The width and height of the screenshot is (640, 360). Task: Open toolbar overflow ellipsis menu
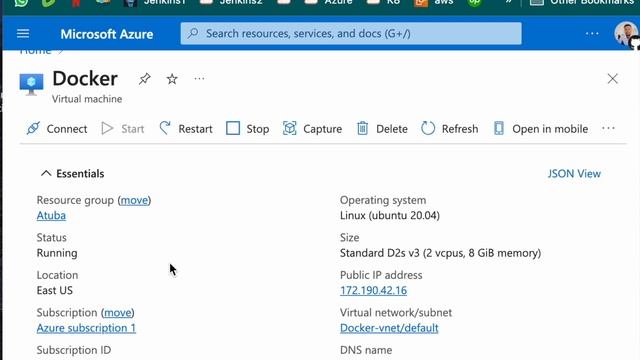[608, 128]
